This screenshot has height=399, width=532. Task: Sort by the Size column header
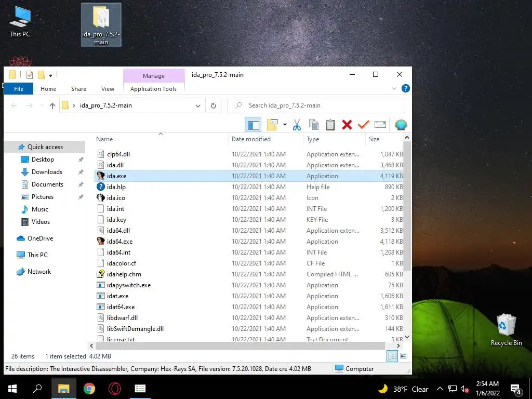click(384, 139)
